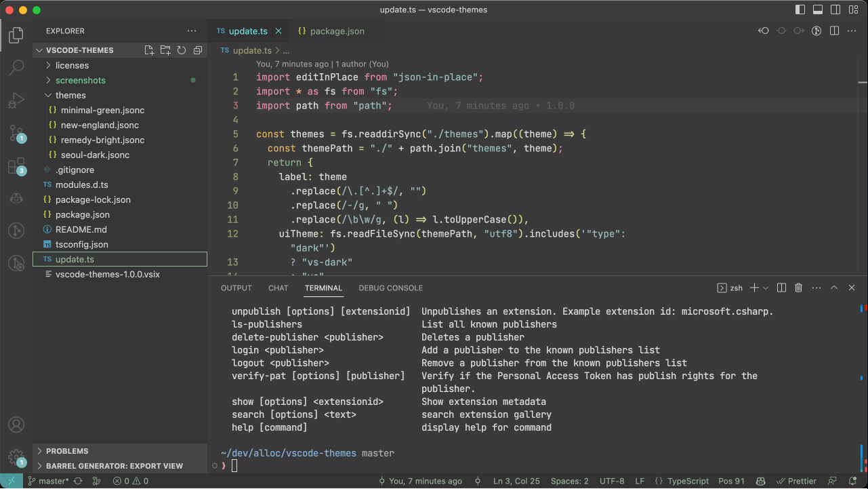The width and height of the screenshot is (868, 489).
Task: Change encoding via UTF-8 status item
Action: (612, 481)
